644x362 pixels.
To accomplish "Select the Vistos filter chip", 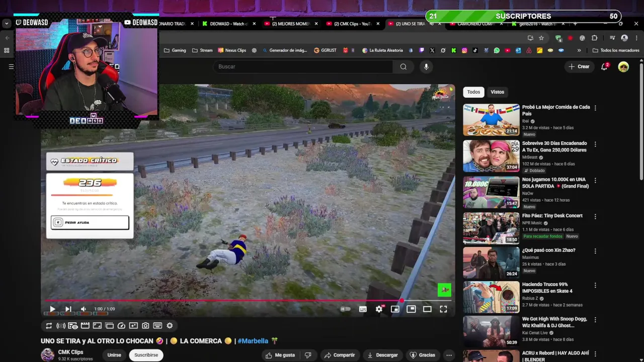I will [497, 92].
